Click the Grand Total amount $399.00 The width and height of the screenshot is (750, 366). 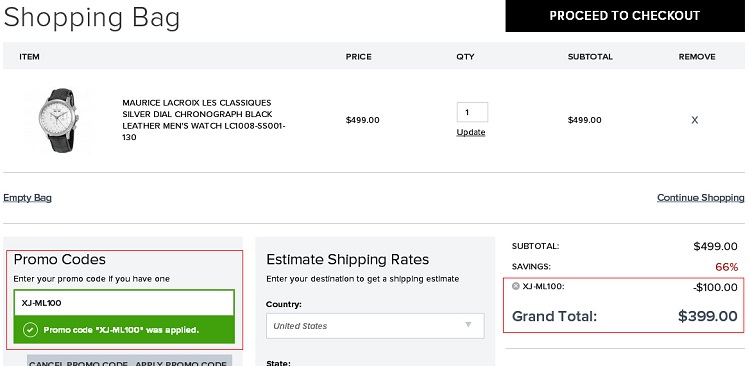pyautogui.click(x=707, y=316)
